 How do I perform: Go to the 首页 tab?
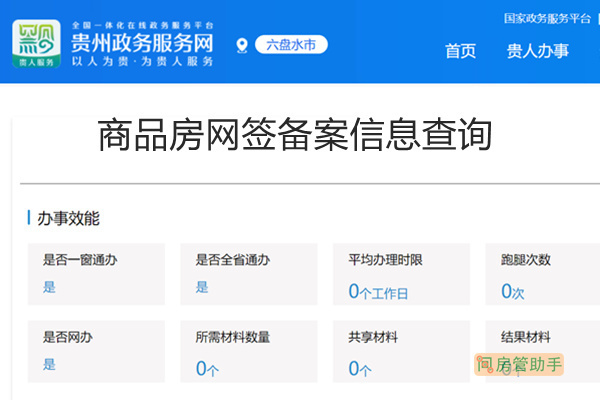[460, 51]
